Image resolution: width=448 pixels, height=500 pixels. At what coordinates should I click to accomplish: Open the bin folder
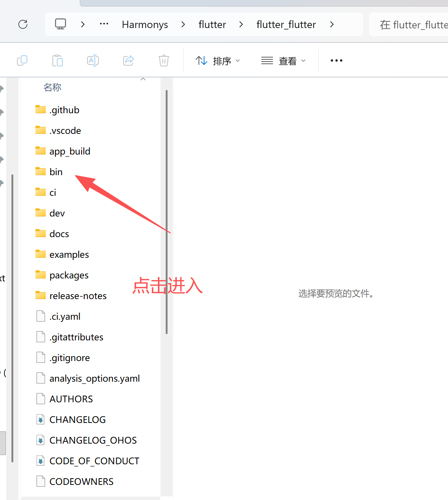pos(56,171)
